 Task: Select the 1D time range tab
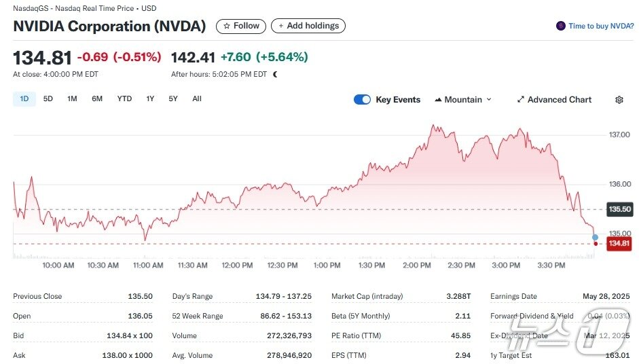(24, 99)
